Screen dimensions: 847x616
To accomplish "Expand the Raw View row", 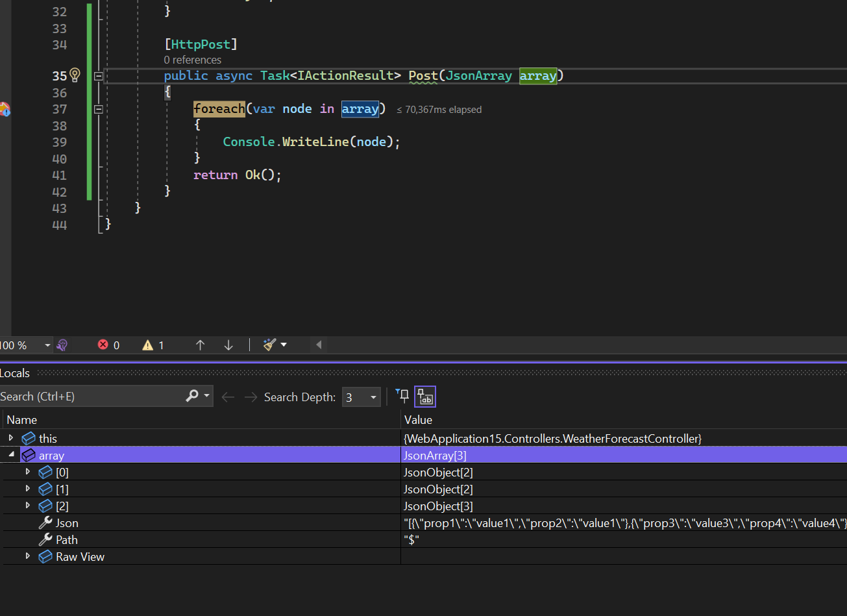I will pyautogui.click(x=28, y=556).
